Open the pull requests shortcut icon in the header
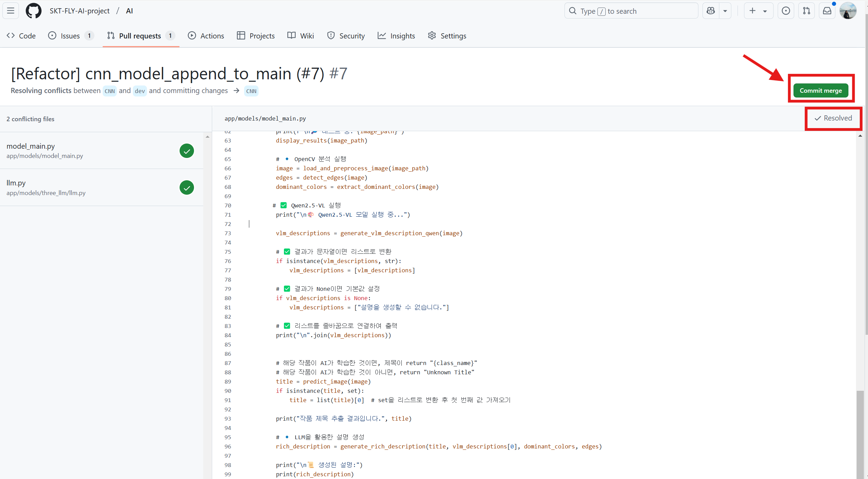This screenshot has width=868, height=479. (x=807, y=11)
